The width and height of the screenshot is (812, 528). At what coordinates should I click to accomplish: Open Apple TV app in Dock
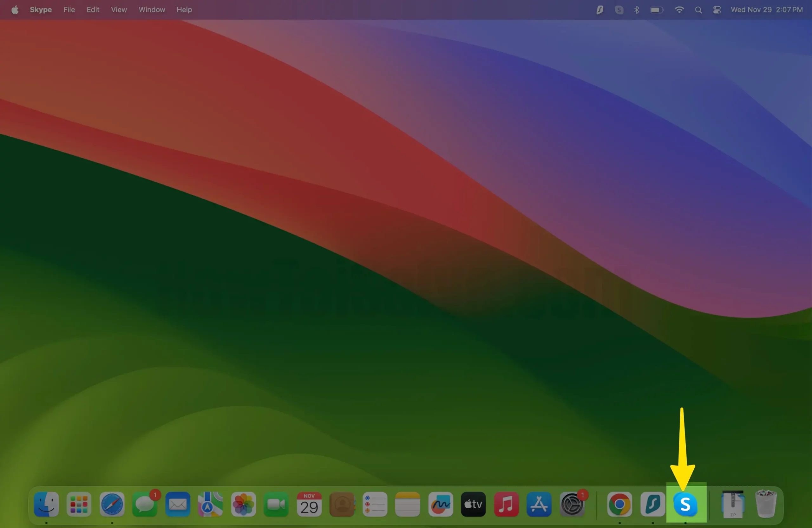tap(473, 504)
